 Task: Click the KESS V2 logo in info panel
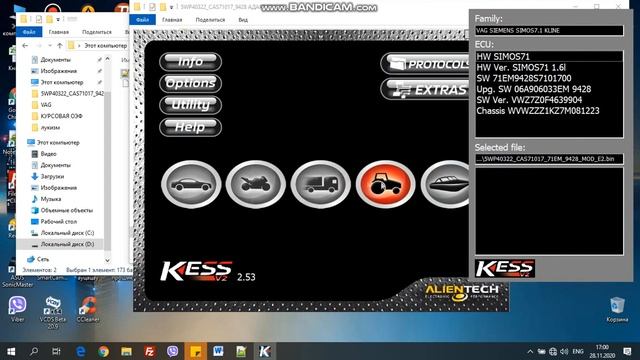(x=505, y=269)
